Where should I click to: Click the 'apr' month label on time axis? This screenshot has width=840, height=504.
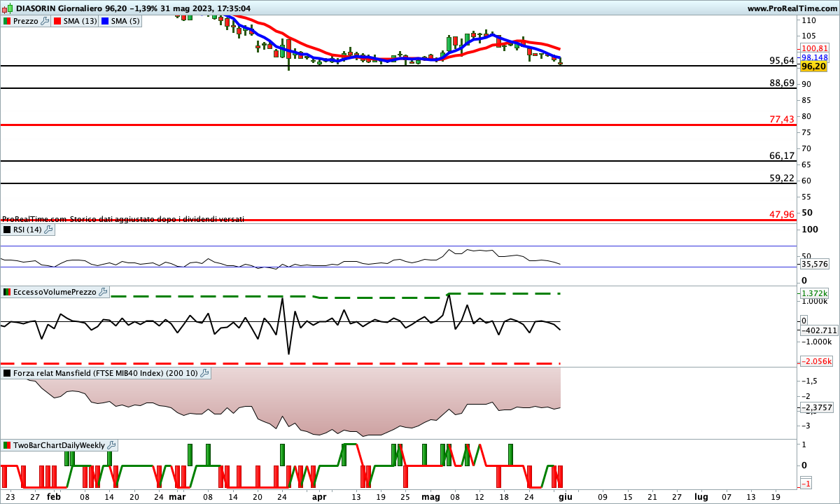pos(319,497)
